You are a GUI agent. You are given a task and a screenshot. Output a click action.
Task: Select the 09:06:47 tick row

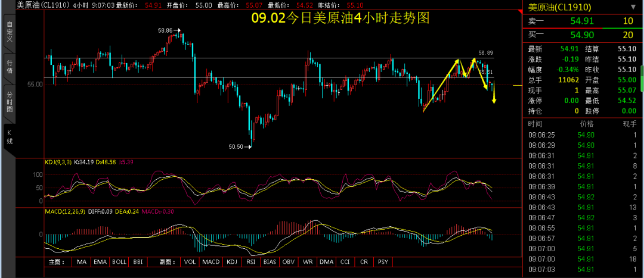[x=583, y=217]
